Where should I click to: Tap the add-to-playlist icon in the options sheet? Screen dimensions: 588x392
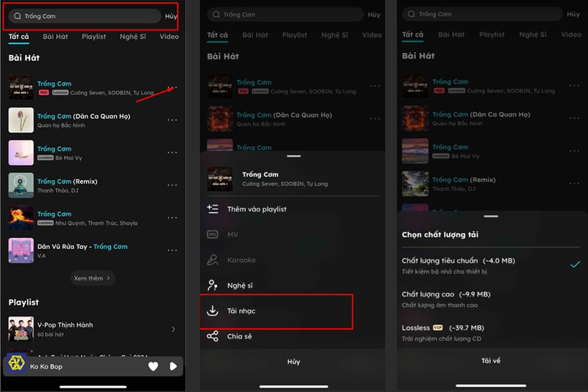[212, 209]
